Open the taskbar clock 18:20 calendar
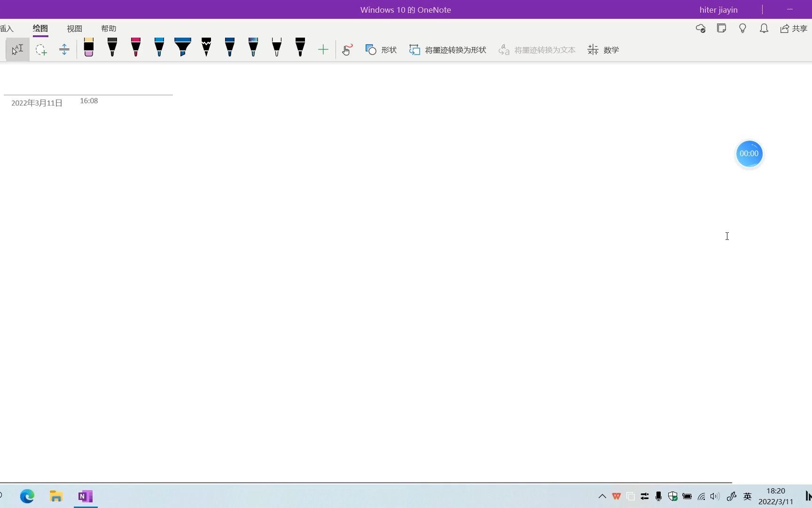 (x=776, y=496)
